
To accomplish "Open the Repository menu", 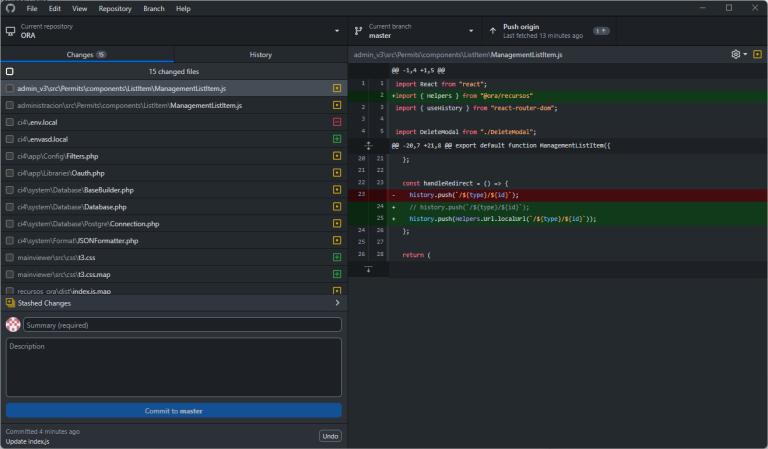I will tap(115, 8).
